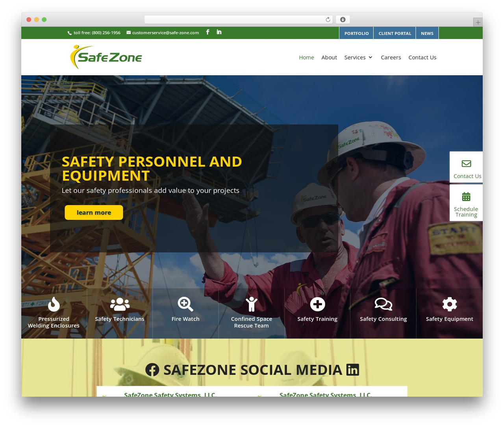The height and width of the screenshot is (427, 504).
Task: Click the SafeZone Social Media heading
Action: click(252, 370)
